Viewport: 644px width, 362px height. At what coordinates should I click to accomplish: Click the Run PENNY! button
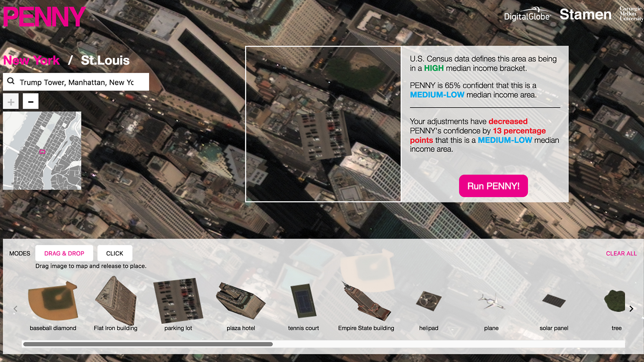click(493, 186)
